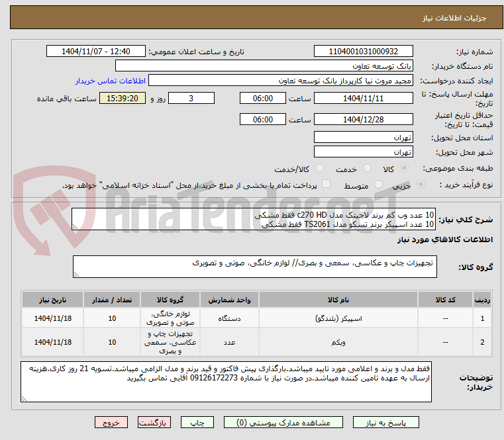Click the بازگشت back button
This screenshot has width=504, height=440.
[x=154, y=422]
